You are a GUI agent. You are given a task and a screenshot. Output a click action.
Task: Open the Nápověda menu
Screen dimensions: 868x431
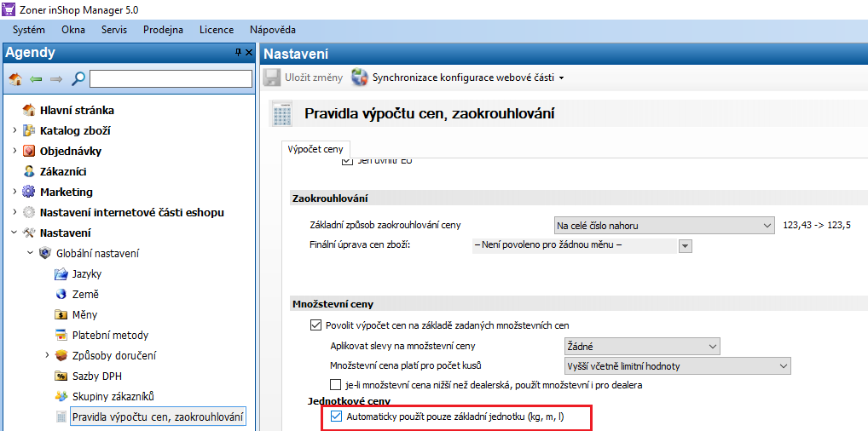(x=273, y=30)
